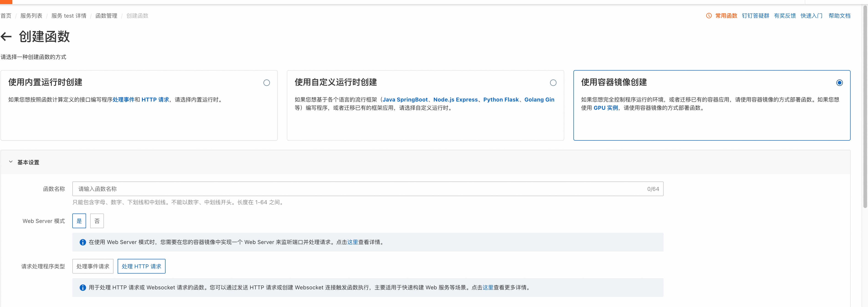Click 处理事件 link in built-in runtime card
868x307 pixels.
[x=123, y=99]
